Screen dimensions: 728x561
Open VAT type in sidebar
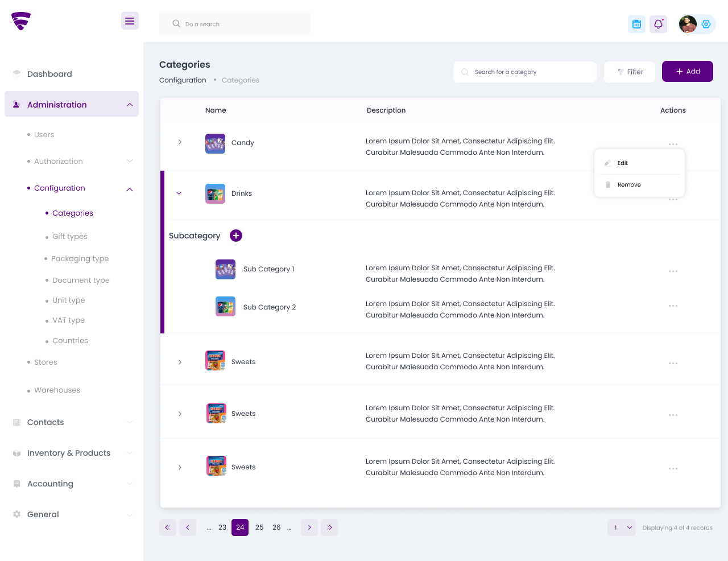coord(69,320)
